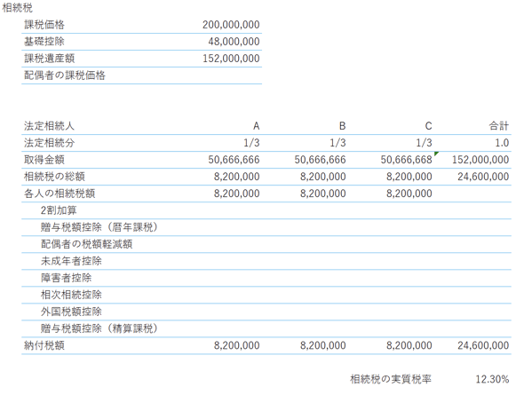Image resolution: width=532 pixels, height=395 pixels.
Task: Click the column header B
Action: coord(342,126)
